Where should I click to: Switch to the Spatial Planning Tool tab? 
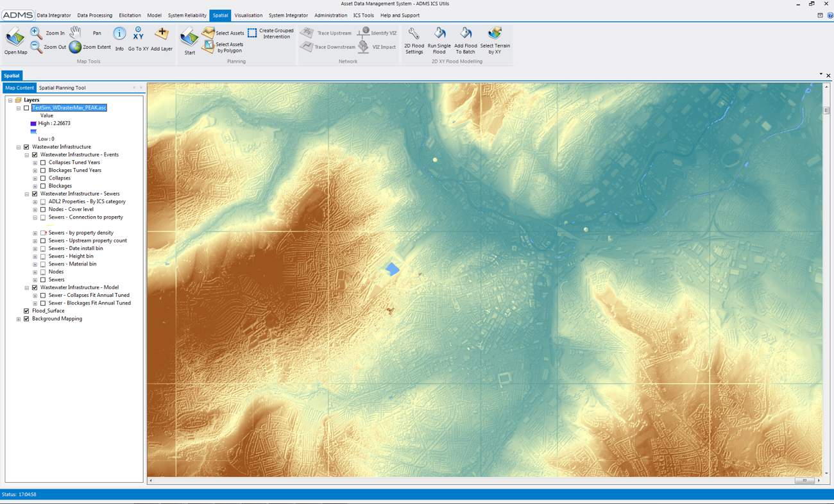click(62, 88)
